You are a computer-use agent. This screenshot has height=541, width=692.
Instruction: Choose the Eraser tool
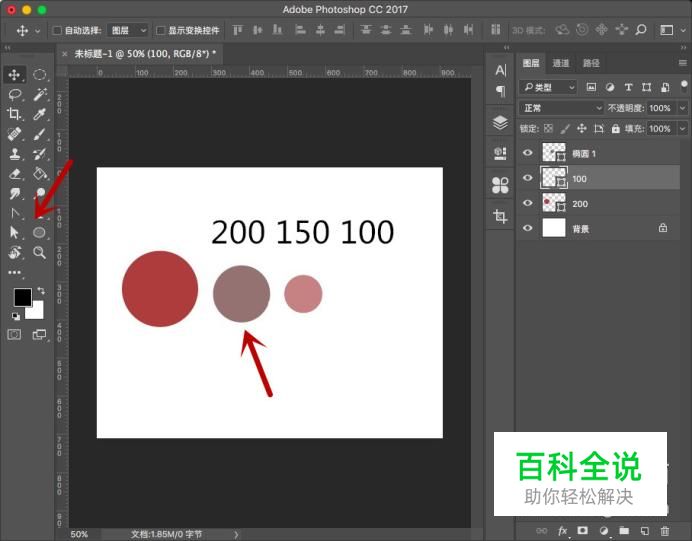[15, 173]
